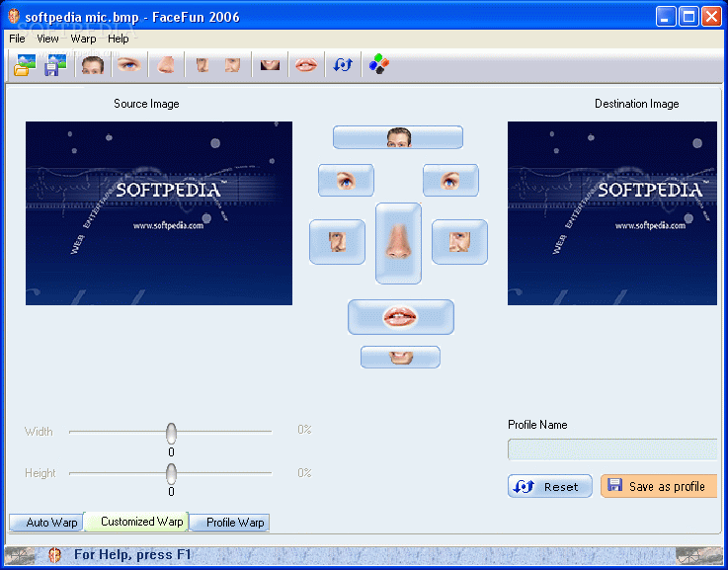This screenshot has width=728, height=570.
Task: Select the chin face button
Action: click(x=400, y=357)
